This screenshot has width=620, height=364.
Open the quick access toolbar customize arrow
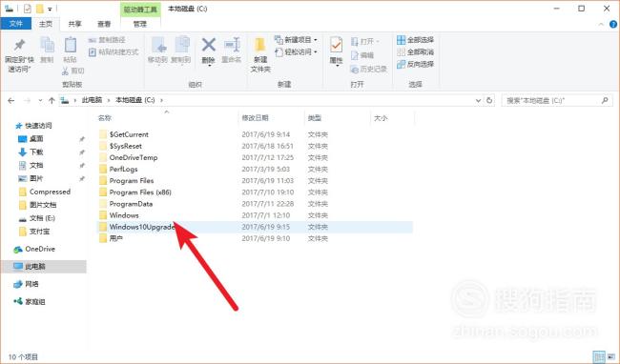50,9
